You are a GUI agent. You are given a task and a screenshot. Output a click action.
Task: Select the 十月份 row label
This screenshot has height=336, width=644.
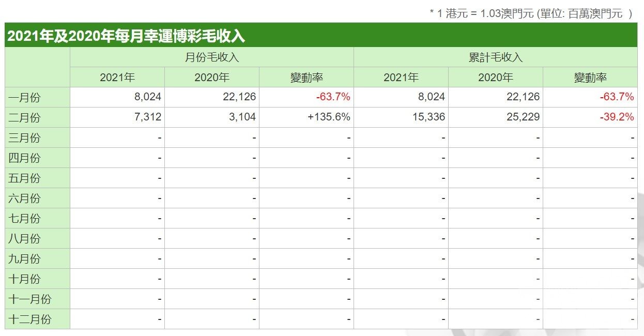click(24, 279)
